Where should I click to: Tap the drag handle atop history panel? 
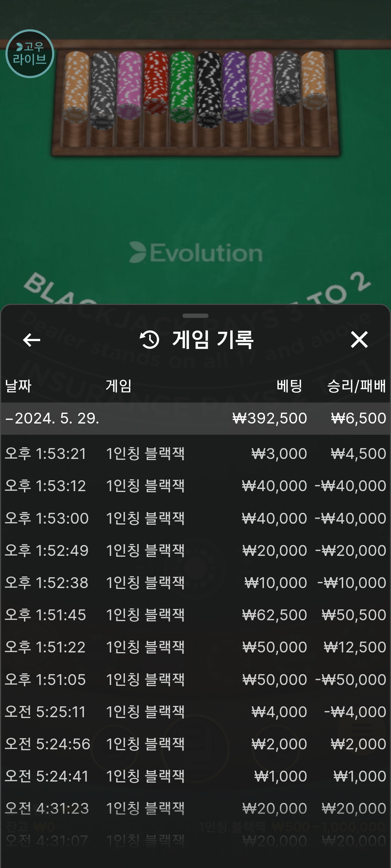click(195, 316)
